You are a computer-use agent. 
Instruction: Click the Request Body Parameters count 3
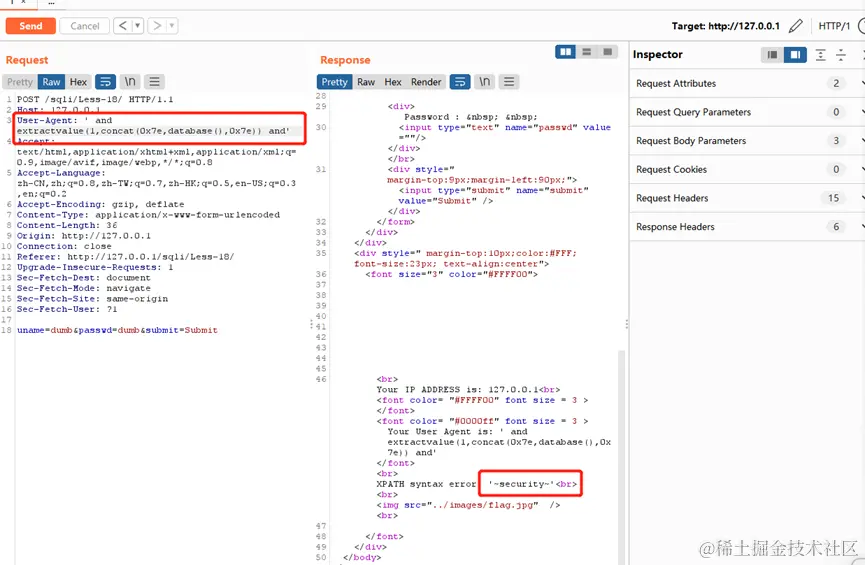(x=836, y=141)
